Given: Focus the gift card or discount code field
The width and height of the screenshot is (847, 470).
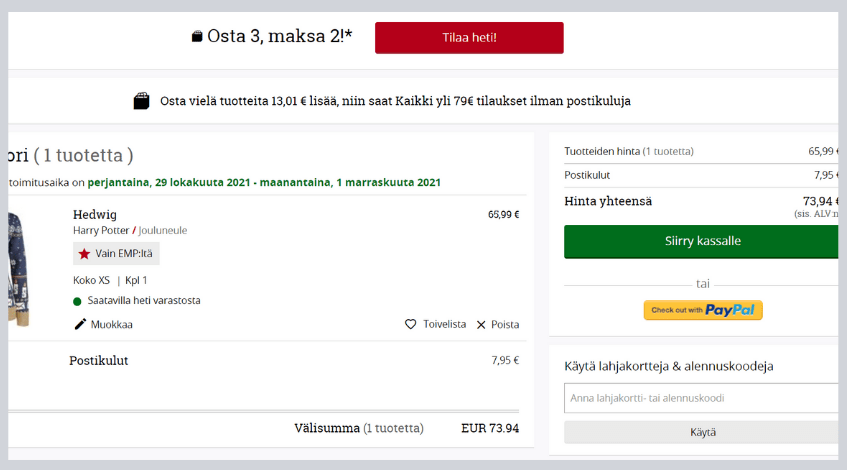Looking at the screenshot, I should click(x=701, y=397).
